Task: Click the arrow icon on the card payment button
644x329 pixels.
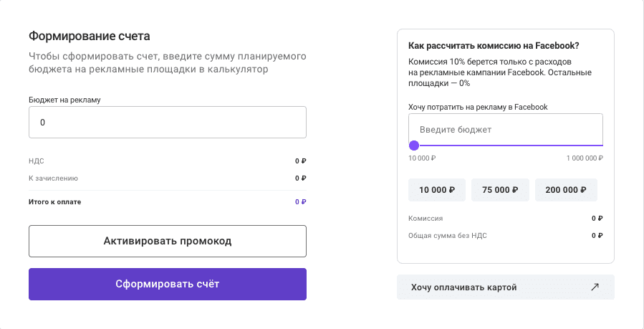Action: tap(595, 287)
